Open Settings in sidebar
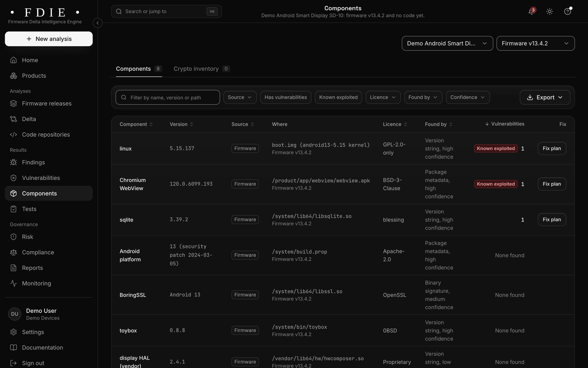Image resolution: width=588 pixels, height=368 pixels. (49, 332)
